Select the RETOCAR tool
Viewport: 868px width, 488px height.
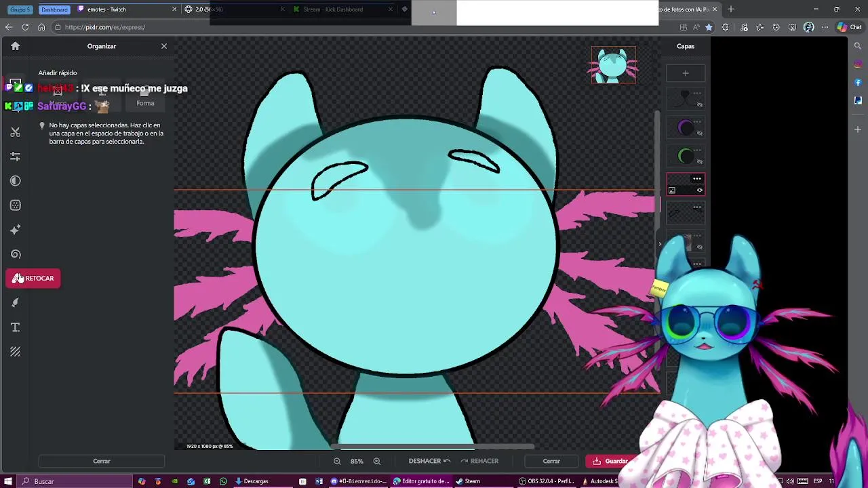(33, 279)
